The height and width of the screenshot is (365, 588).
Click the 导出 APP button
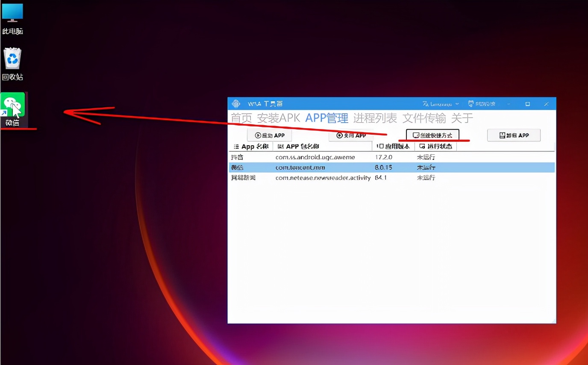click(x=351, y=135)
